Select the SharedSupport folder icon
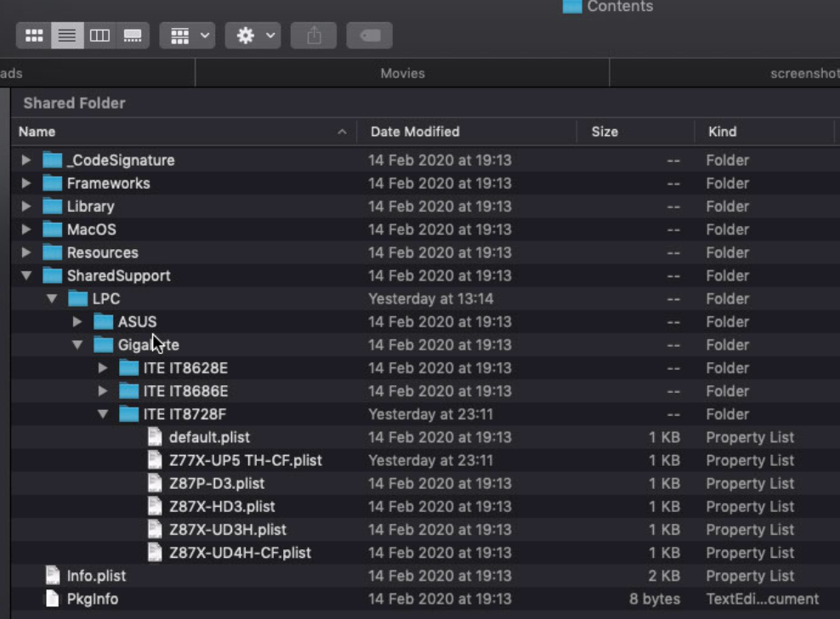840x619 pixels. [53, 275]
